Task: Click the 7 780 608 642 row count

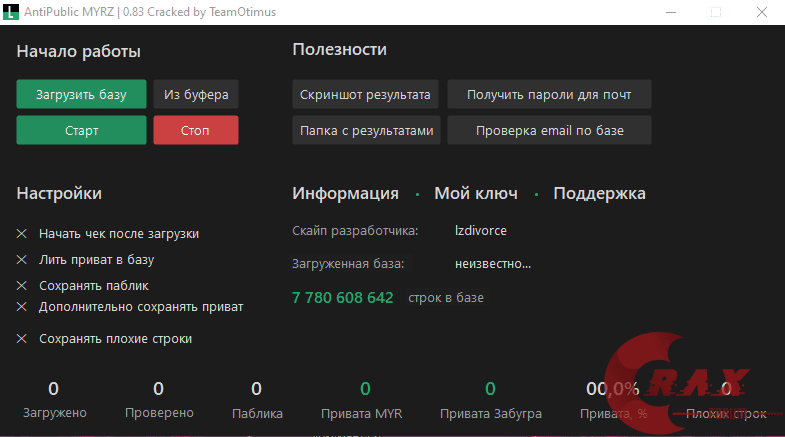Action: point(343,298)
